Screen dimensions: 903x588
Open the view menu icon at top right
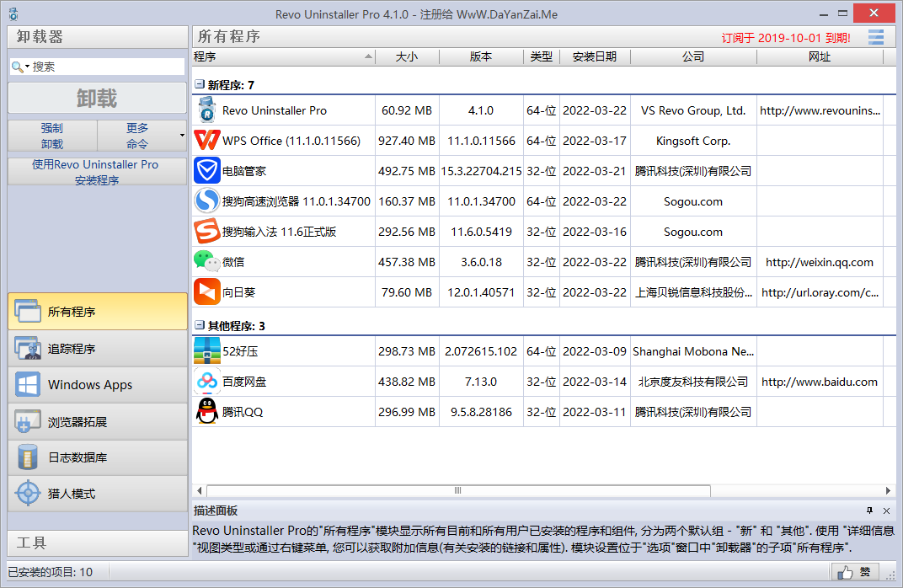pyautogui.click(x=876, y=37)
